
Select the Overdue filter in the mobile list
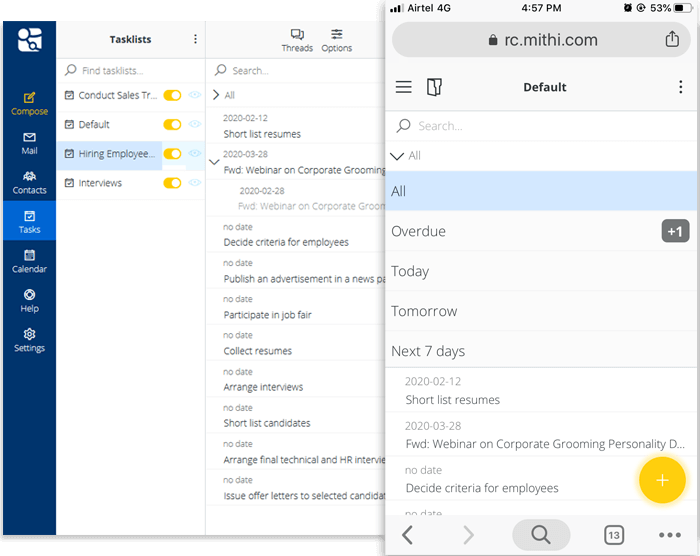[x=419, y=231]
